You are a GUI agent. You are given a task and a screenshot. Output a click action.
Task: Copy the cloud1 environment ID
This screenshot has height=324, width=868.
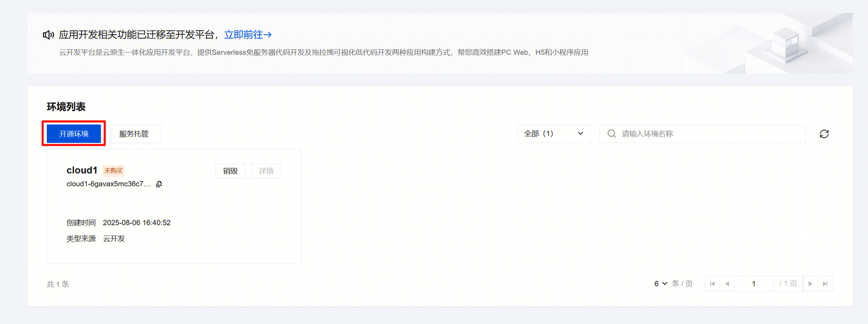pos(159,184)
